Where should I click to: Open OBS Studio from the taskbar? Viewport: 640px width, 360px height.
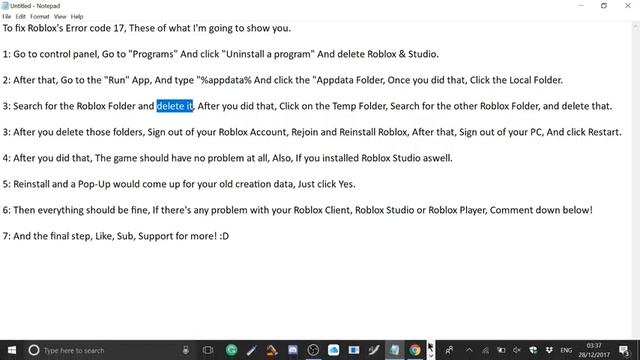(x=313, y=350)
